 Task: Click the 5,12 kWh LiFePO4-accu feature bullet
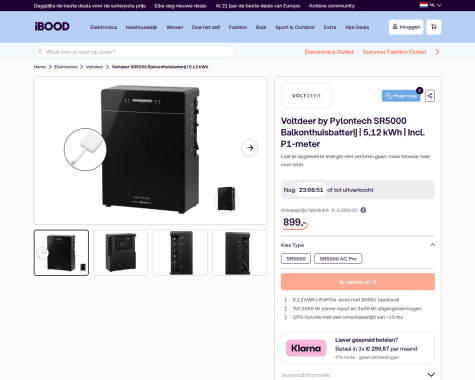coord(346,300)
